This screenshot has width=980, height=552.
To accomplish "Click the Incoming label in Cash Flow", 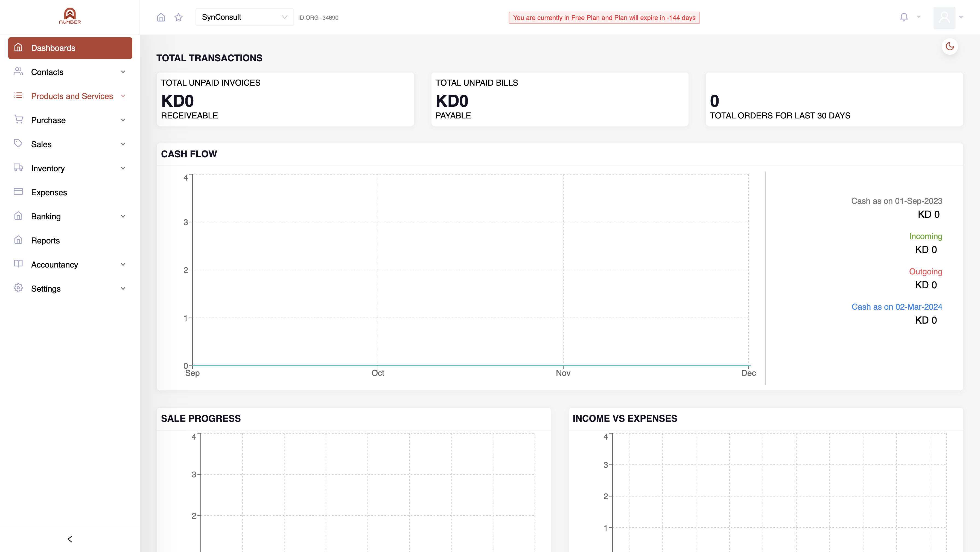I will pos(926,236).
